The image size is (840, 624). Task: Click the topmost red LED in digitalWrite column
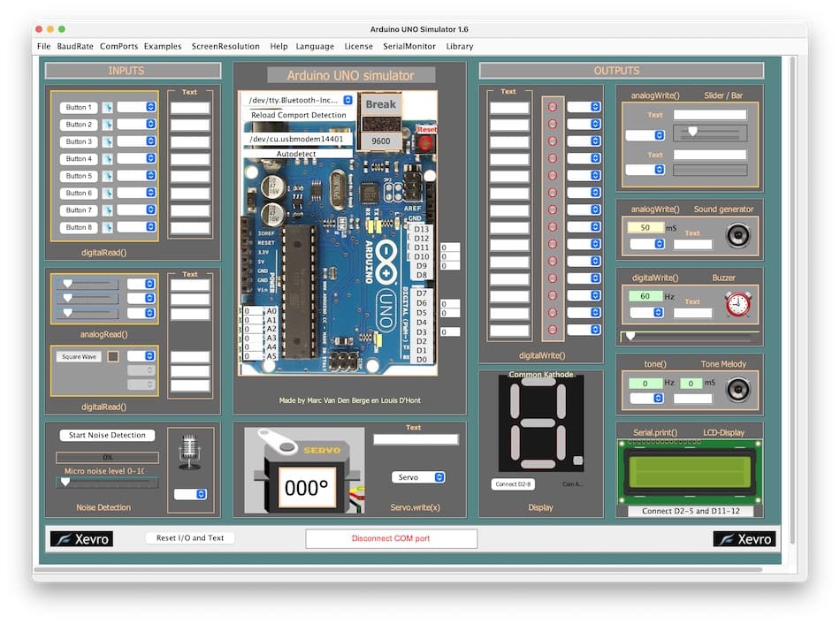tap(553, 107)
